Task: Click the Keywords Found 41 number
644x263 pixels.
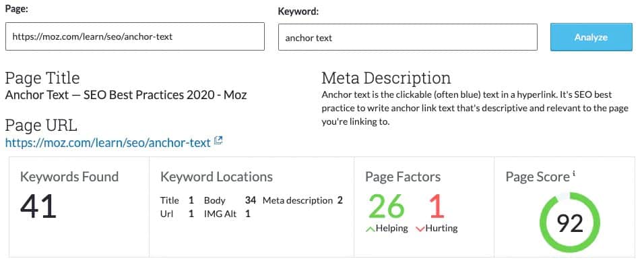Action: 38,206
